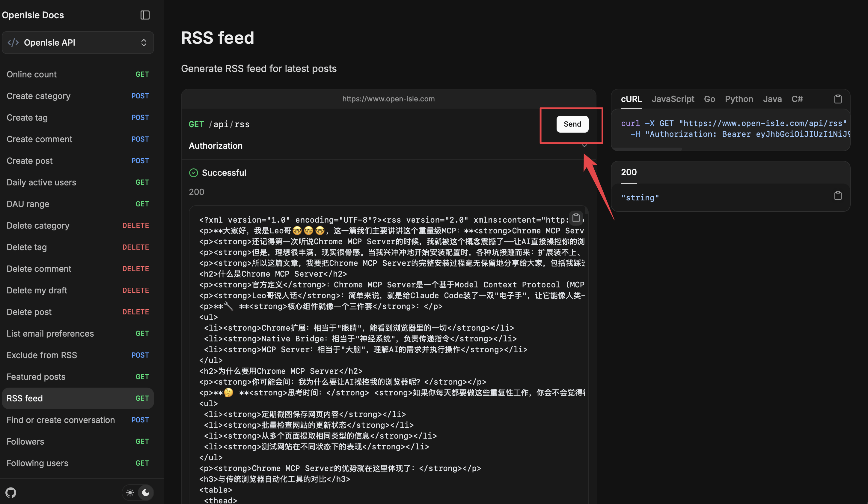The height and width of the screenshot is (504, 868).
Task: Switch to dark theme moon icon
Action: pos(146,492)
